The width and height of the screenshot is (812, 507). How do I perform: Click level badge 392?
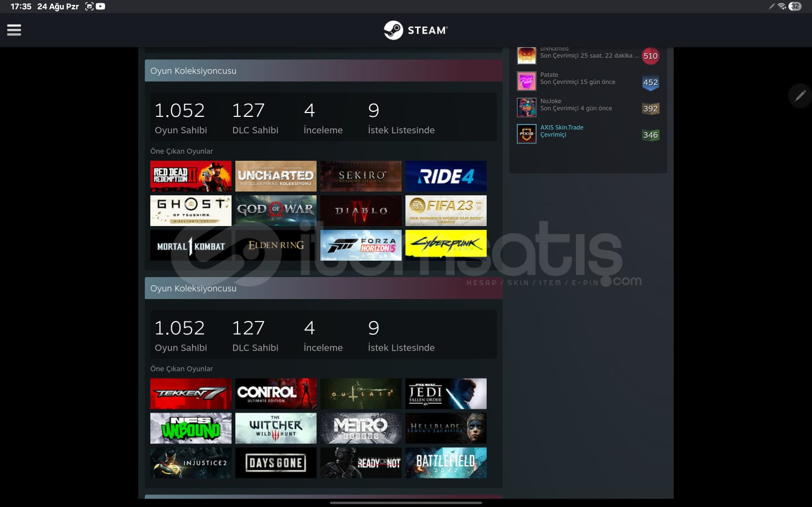(651, 109)
